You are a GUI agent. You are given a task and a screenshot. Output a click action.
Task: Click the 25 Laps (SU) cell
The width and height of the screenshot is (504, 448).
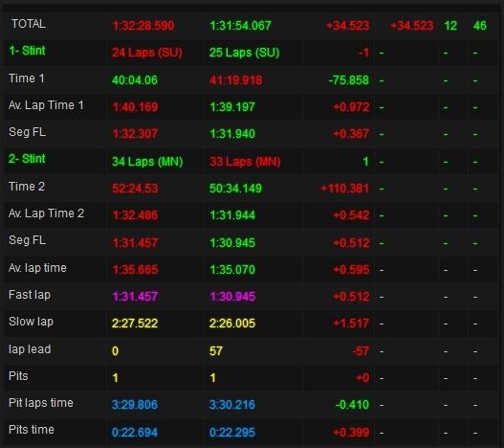[244, 53]
